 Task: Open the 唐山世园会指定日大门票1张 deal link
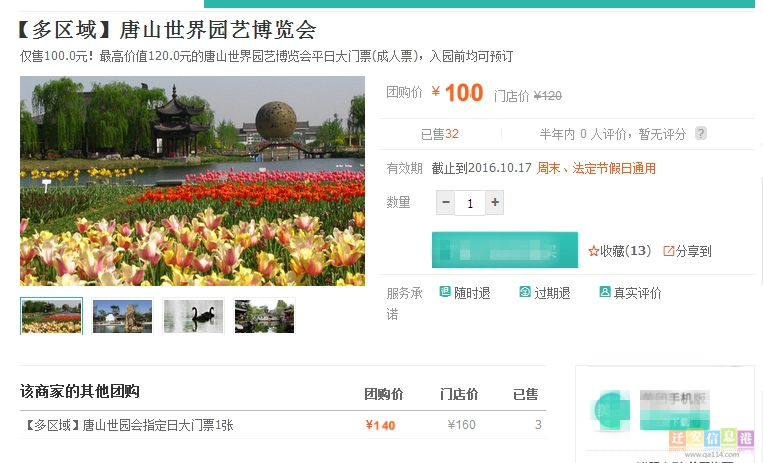[x=127, y=425]
